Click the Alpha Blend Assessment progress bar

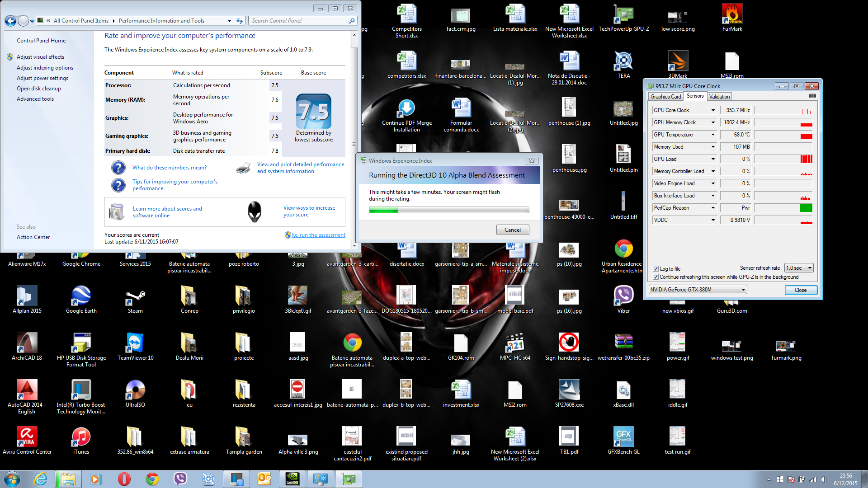tap(449, 210)
